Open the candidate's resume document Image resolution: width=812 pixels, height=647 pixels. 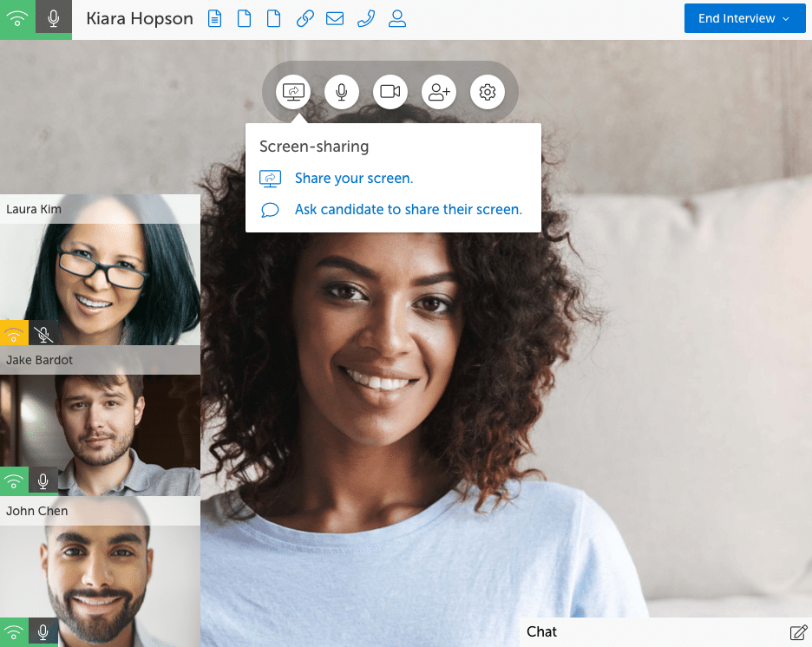click(214, 18)
